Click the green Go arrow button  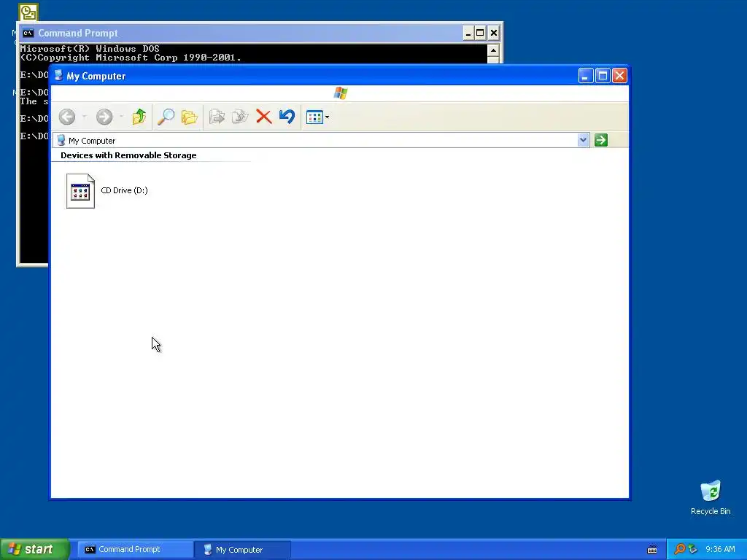601,140
